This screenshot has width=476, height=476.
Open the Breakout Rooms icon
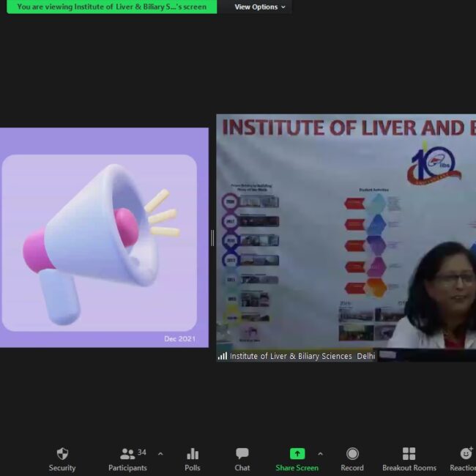[409, 459]
